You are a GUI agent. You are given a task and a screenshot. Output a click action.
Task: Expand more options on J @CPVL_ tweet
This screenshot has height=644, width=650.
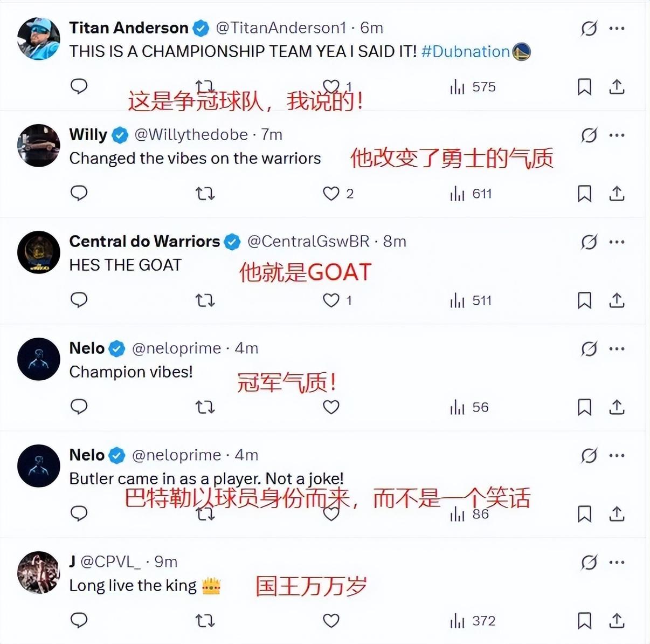pyautogui.click(x=617, y=562)
